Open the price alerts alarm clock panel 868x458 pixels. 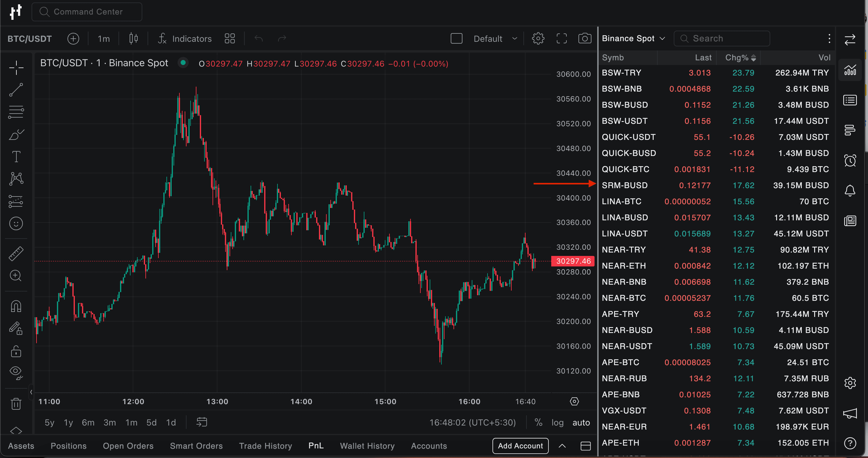click(850, 160)
